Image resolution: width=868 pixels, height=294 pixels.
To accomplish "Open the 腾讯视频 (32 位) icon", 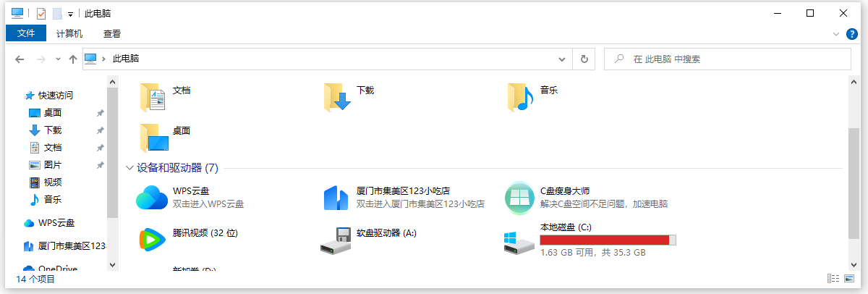I will [152, 240].
